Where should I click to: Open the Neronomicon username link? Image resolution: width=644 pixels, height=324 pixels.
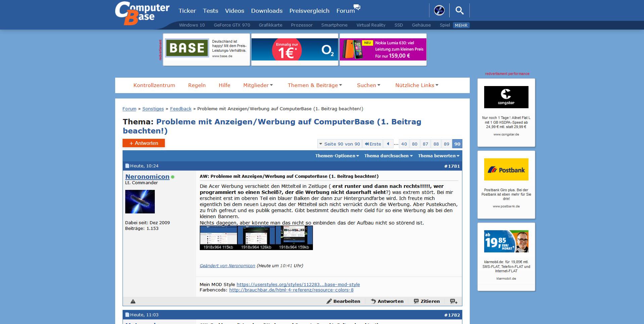(147, 177)
